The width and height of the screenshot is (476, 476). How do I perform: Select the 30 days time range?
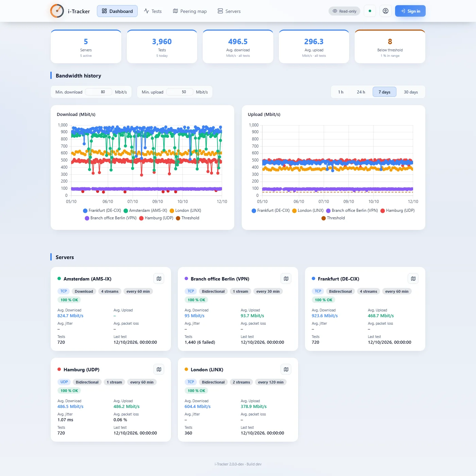tap(411, 92)
